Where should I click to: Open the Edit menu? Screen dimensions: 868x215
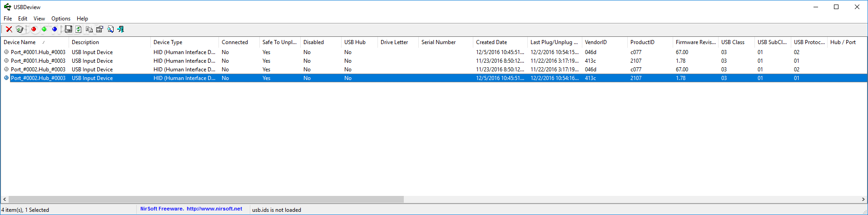click(x=23, y=19)
